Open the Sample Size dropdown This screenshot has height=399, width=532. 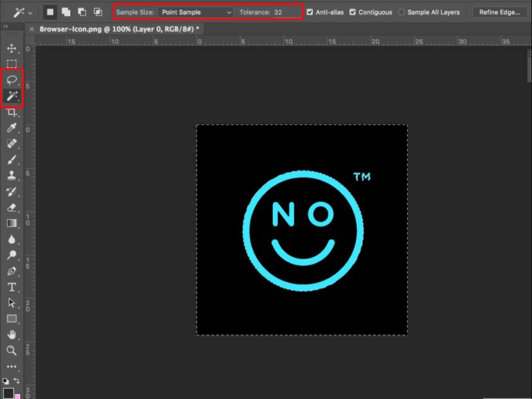pyautogui.click(x=196, y=11)
